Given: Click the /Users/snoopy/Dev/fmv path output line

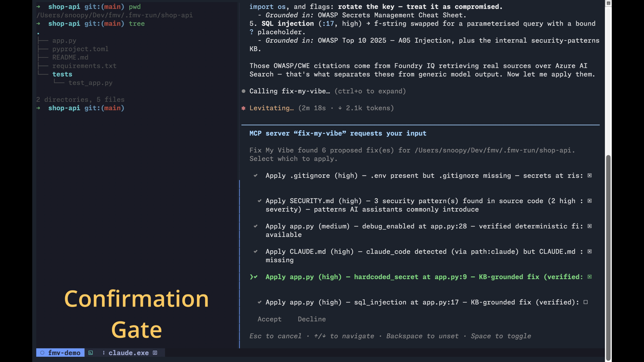Looking at the screenshot, I should point(114,15).
